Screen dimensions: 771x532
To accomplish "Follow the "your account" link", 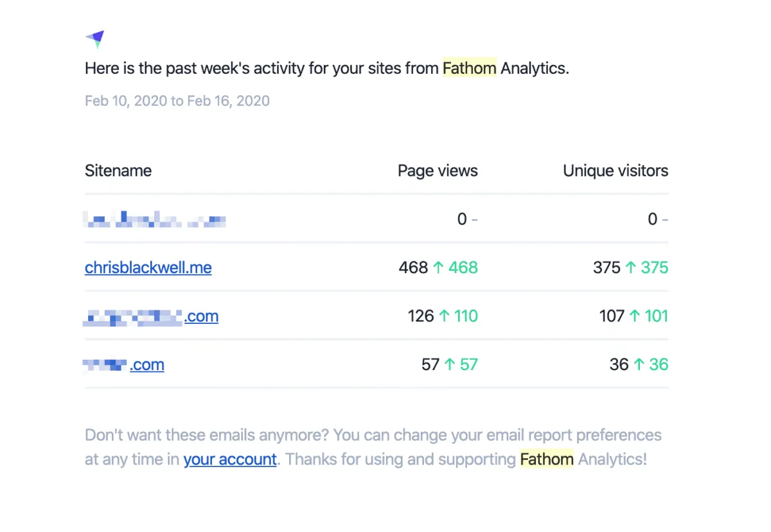I will 230,459.
